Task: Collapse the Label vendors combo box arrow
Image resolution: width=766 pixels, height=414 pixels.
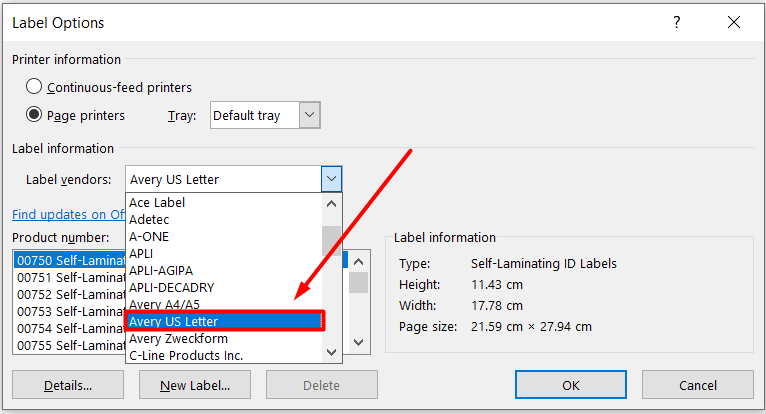Action: (x=331, y=179)
